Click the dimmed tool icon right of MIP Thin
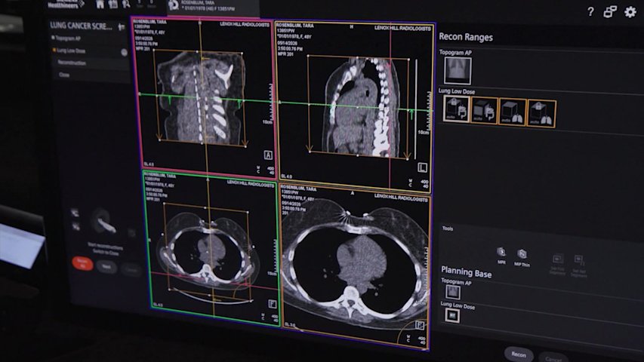Viewport: 644px width, 362px height. (557, 263)
